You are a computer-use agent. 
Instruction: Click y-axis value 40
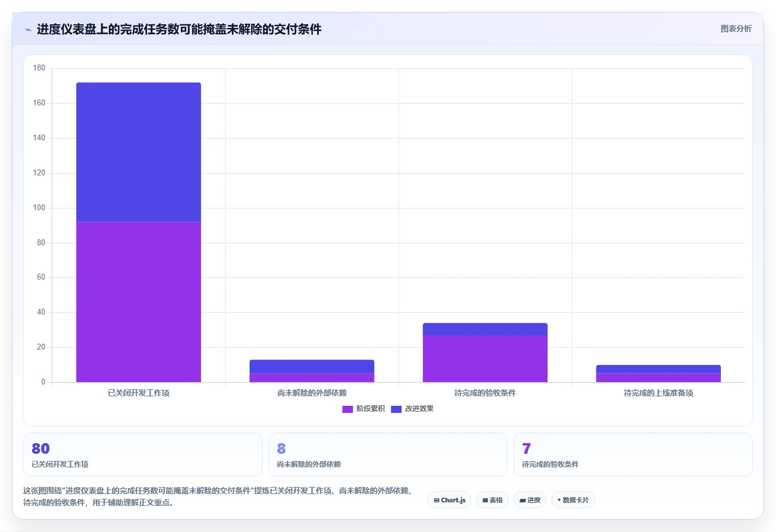(x=41, y=312)
